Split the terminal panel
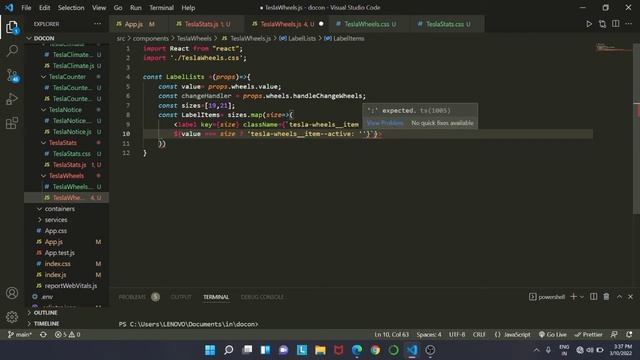Screen dimensions: 640x360 [x=593, y=297]
